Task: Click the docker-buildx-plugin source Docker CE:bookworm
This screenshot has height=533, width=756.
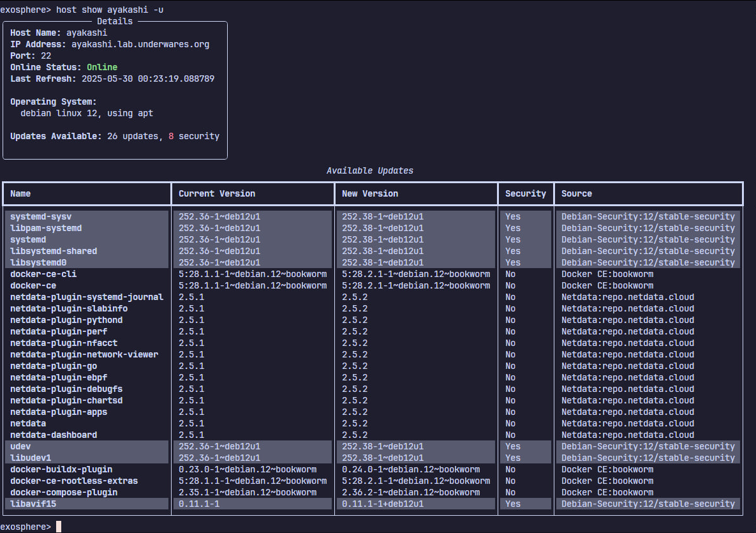Action: tap(607, 469)
